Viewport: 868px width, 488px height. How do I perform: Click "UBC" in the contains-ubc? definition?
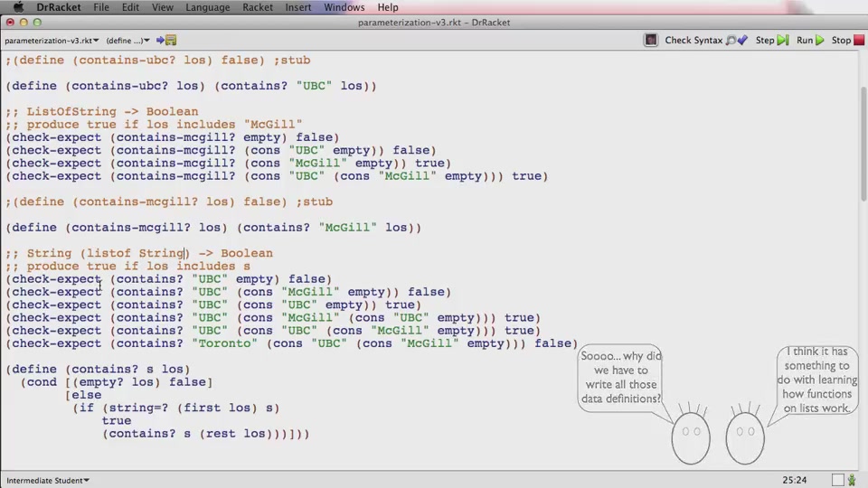pyautogui.click(x=314, y=86)
